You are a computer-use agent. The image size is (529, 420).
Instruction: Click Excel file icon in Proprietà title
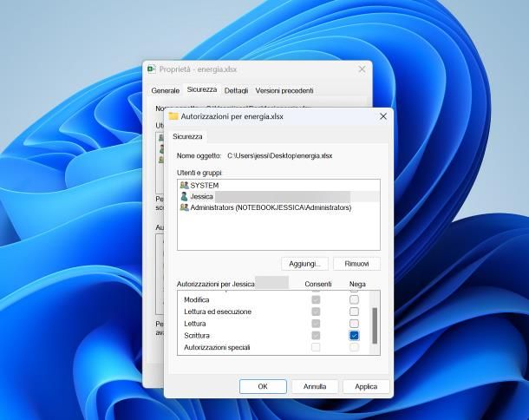pos(152,69)
